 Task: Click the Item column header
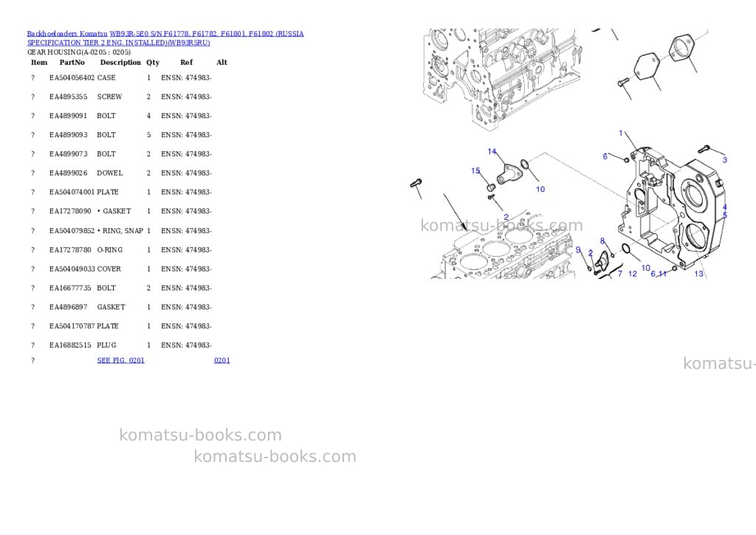pos(39,62)
